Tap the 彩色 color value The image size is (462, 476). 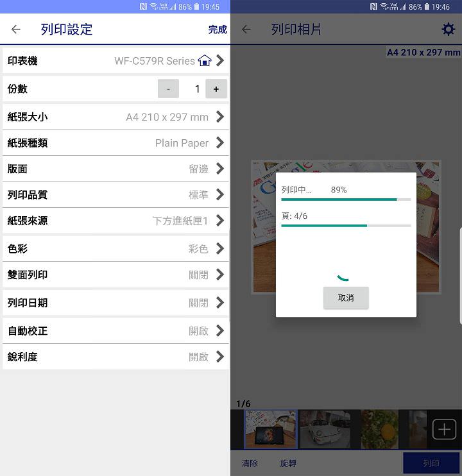[x=198, y=249]
